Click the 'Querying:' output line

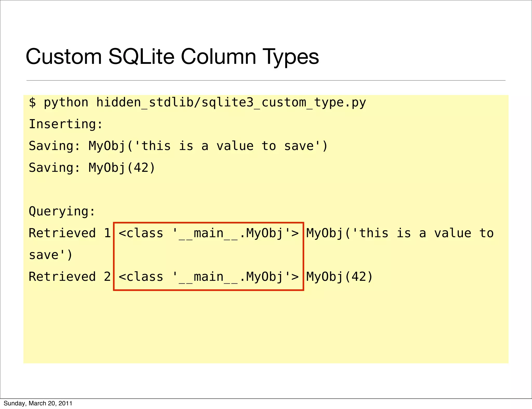62,212
